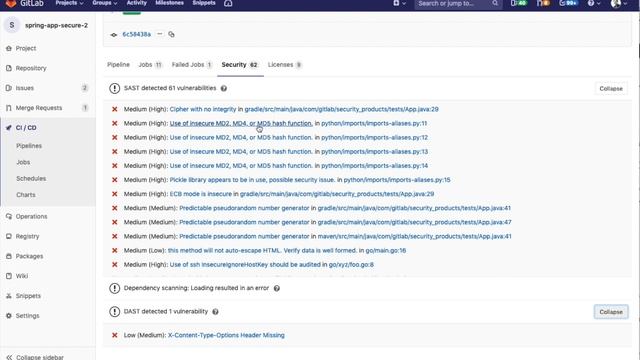Open Predictable pseudorandom generator for gradle App.java:47
640x360 pixels.
[244, 222]
